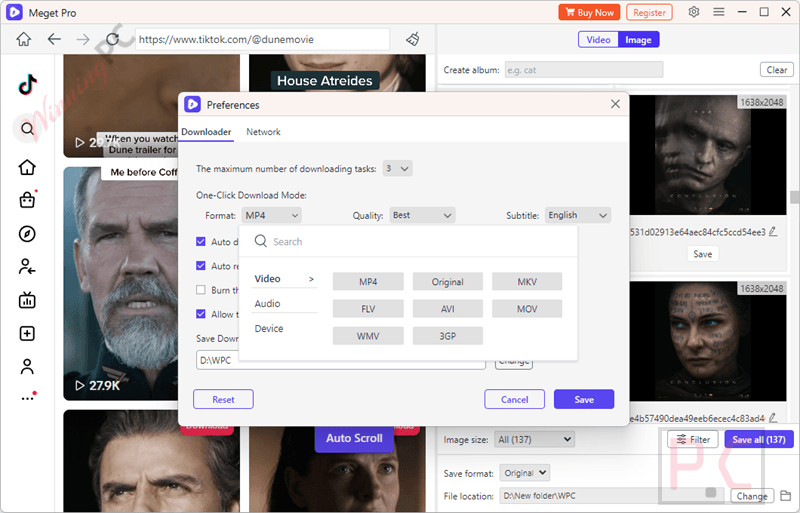Enable the Burn th... checkbox
The image size is (800, 513).
[x=201, y=290]
